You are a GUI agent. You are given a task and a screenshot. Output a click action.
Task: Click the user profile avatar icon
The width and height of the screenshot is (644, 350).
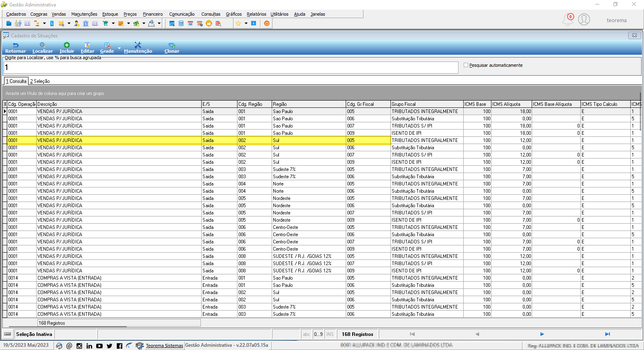click(x=584, y=19)
